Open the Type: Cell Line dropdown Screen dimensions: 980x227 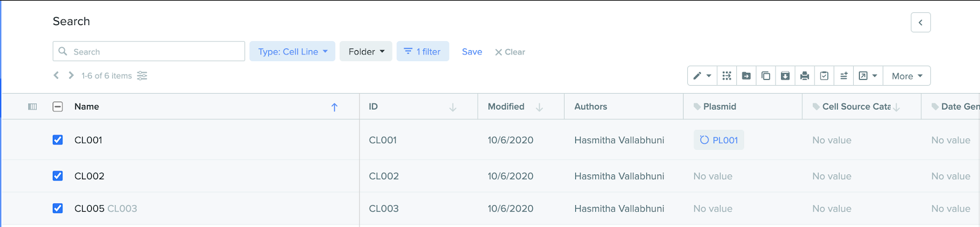point(292,51)
